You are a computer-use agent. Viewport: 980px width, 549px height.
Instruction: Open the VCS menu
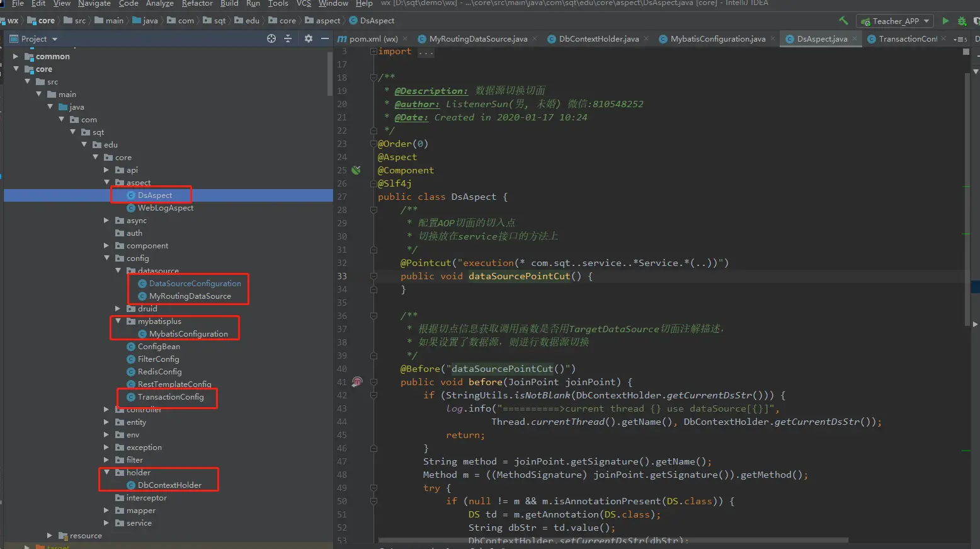(304, 3)
